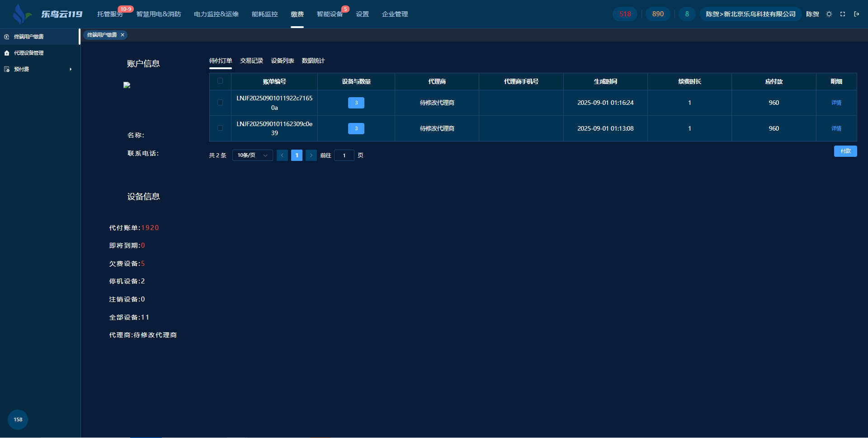This screenshot has height=438, width=868.
Task: Expand the 预付费 sidebar submenu
Action: [70, 69]
